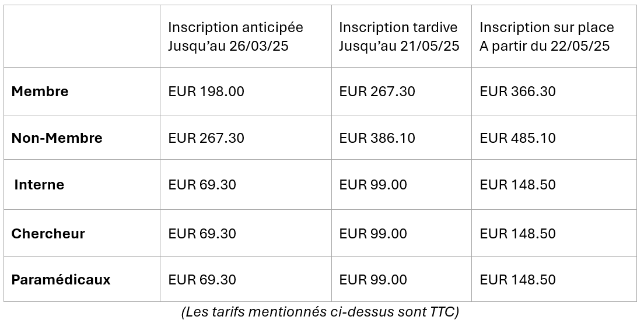Click the Non-Membre early price EUR 267.30
The image size is (644, 327).
206,138
